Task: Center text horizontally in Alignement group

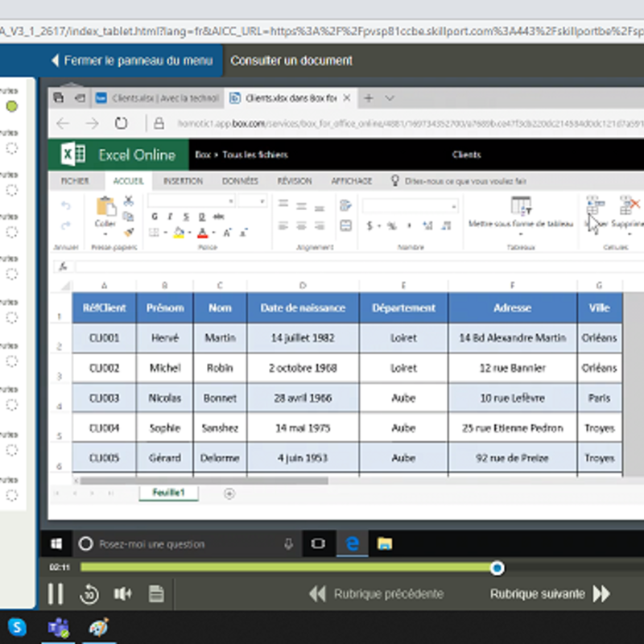Action: tap(301, 225)
